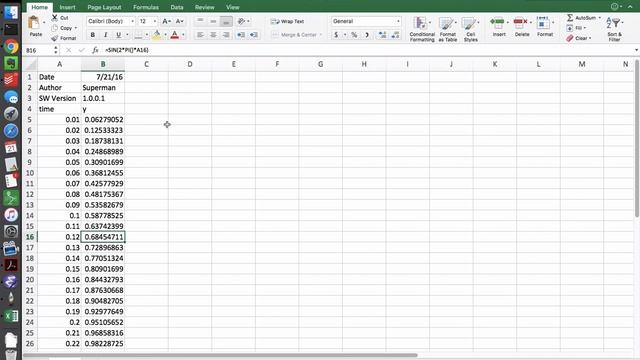This screenshot has height=360, width=640.
Task: Click the Cut scissors icon
Action: tap(55, 18)
